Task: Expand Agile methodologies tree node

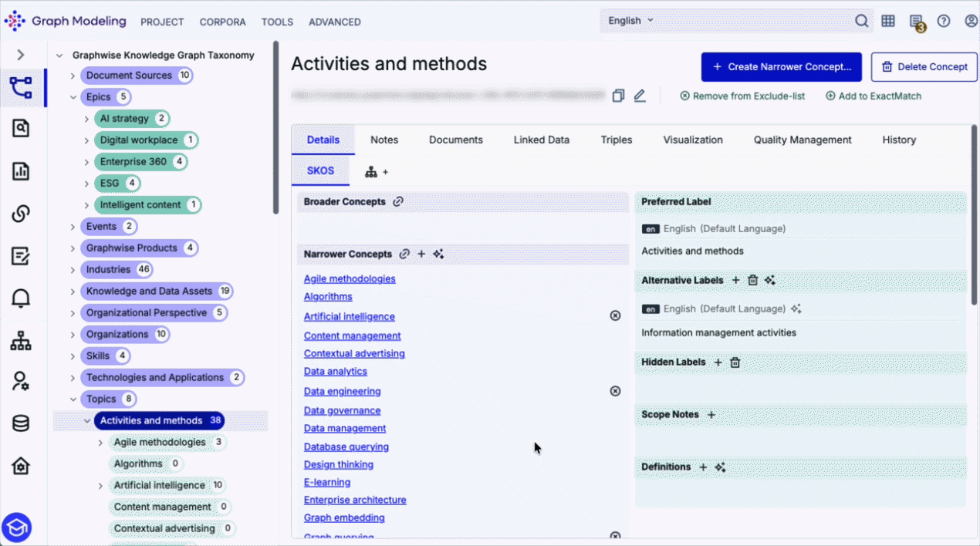Action: [100, 443]
